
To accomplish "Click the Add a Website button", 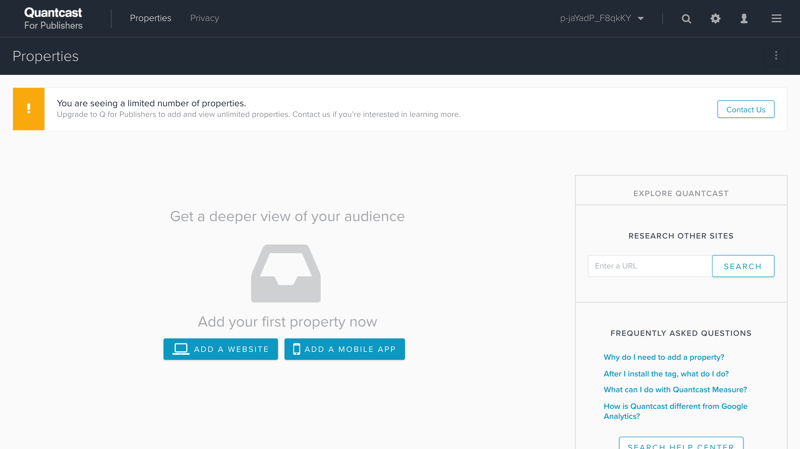I will click(x=221, y=349).
